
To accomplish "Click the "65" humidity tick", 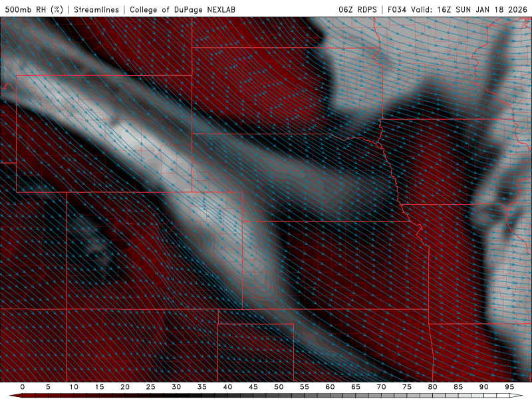I will coord(356,387).
